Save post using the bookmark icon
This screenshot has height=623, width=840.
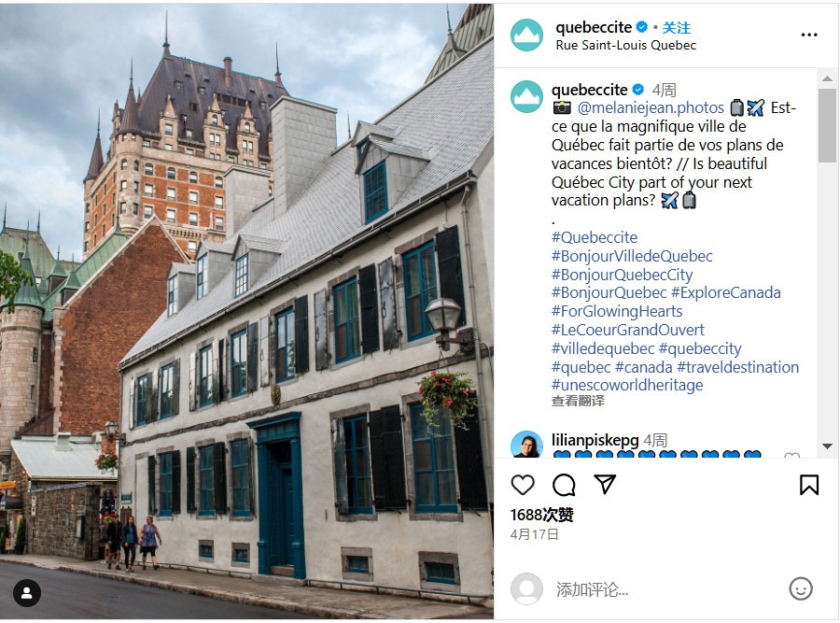click(809, 485)
